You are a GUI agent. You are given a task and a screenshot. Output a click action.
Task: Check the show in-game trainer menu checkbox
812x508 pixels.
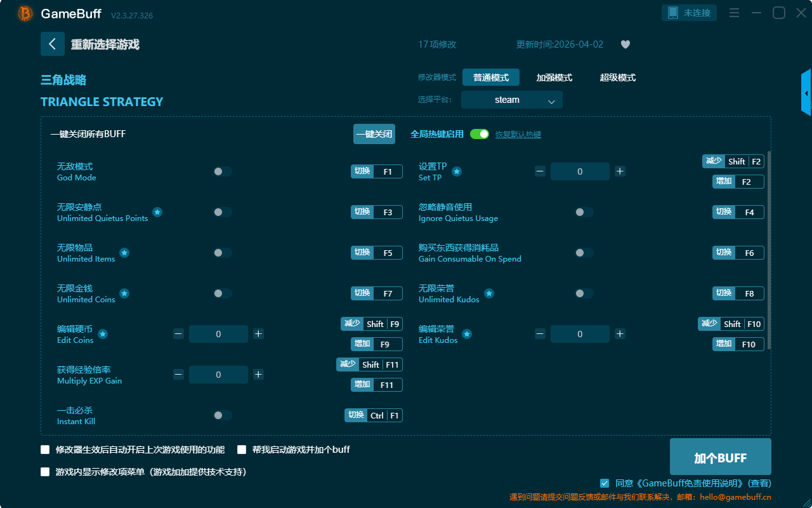(x=45, y=472)
